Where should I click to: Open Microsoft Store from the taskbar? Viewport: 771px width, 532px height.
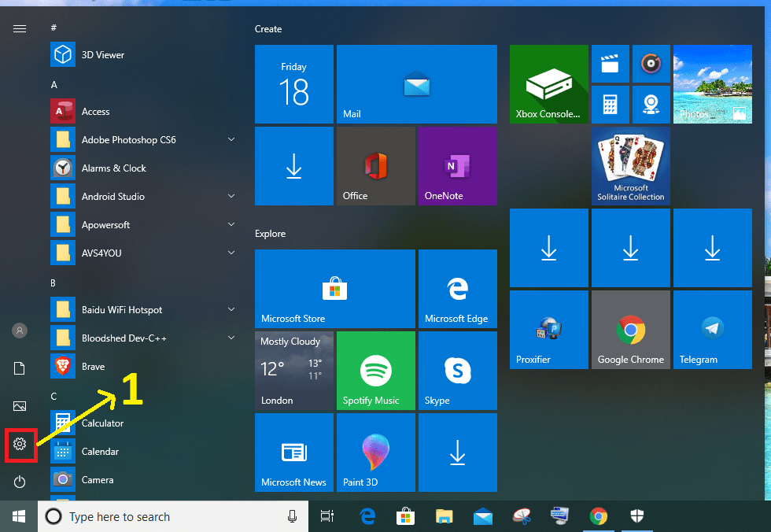coord(406,516)
